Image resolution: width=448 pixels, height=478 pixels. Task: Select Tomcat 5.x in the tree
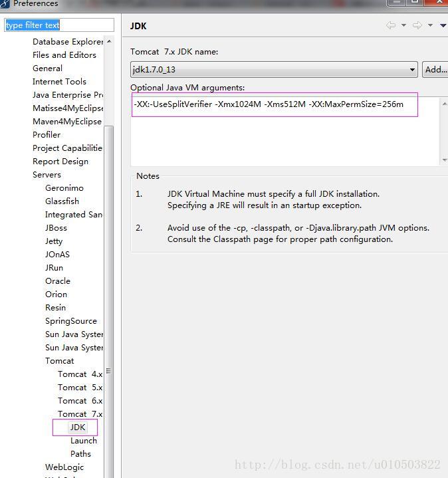pos(80,388)
